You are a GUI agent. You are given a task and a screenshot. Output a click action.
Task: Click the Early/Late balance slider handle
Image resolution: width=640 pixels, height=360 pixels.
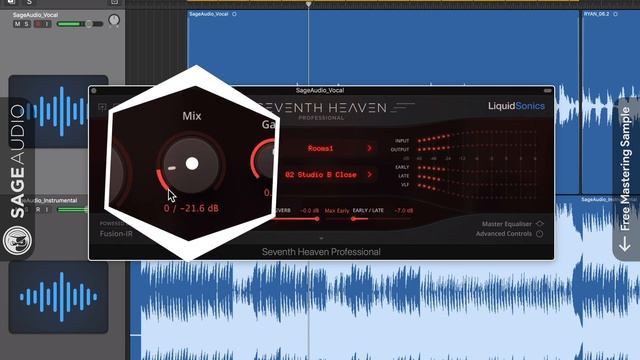click(x=353, y=219)
